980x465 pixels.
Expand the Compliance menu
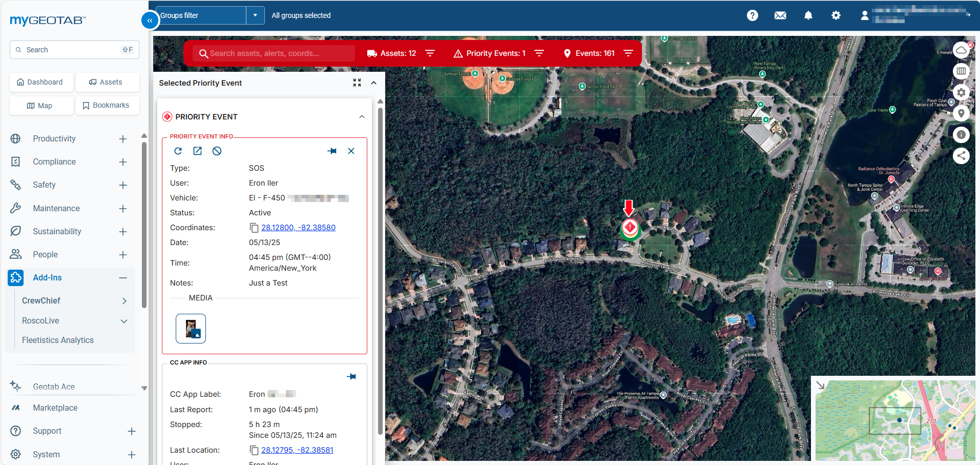[x=123, y=162]
